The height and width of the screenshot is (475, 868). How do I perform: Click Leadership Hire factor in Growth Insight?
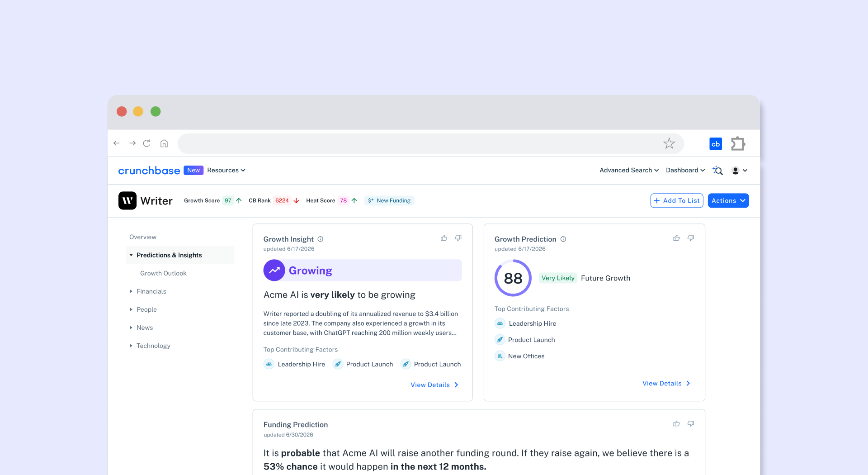tap(294, 364)
